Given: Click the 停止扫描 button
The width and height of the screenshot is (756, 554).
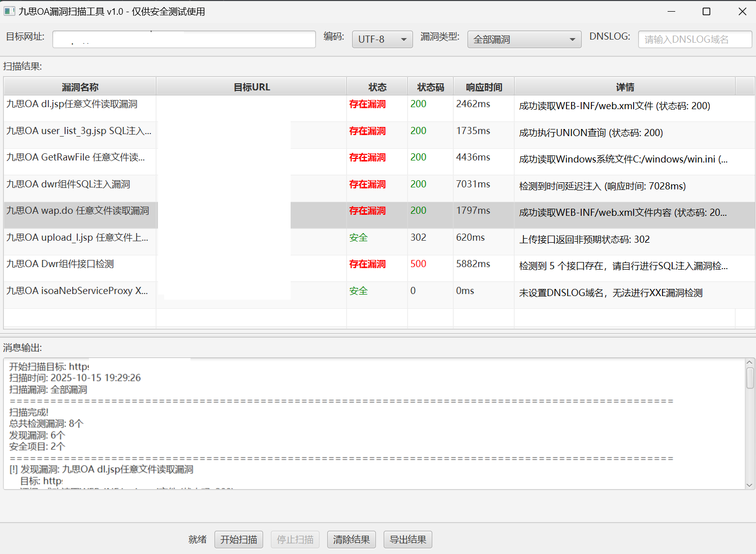Looking at the screenshot, I should coord(295,539).
